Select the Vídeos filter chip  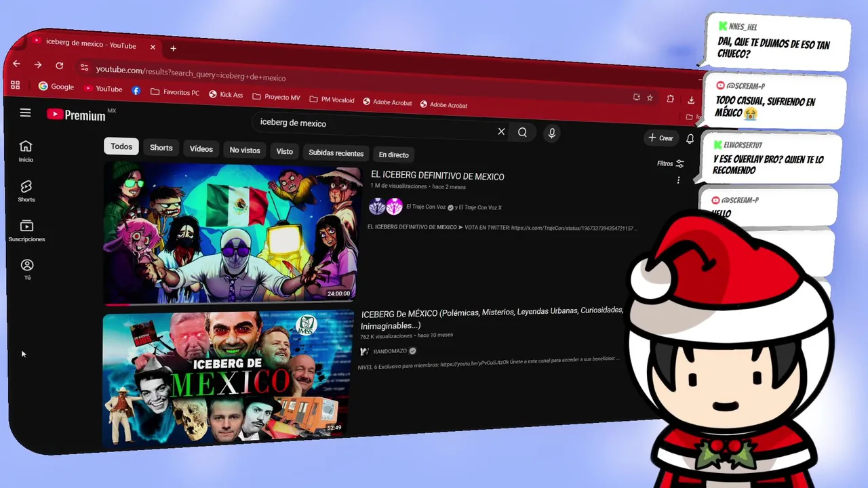tap(201, 149)
